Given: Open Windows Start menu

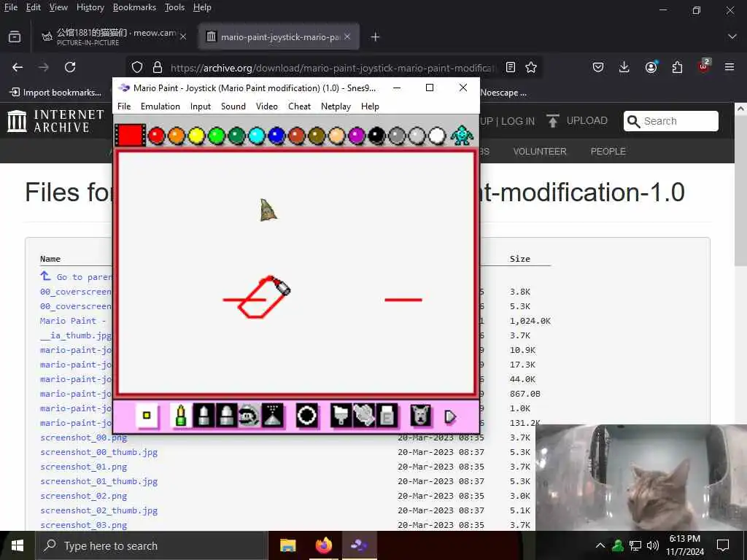Looking at the screenshot, I should [18, 545].
